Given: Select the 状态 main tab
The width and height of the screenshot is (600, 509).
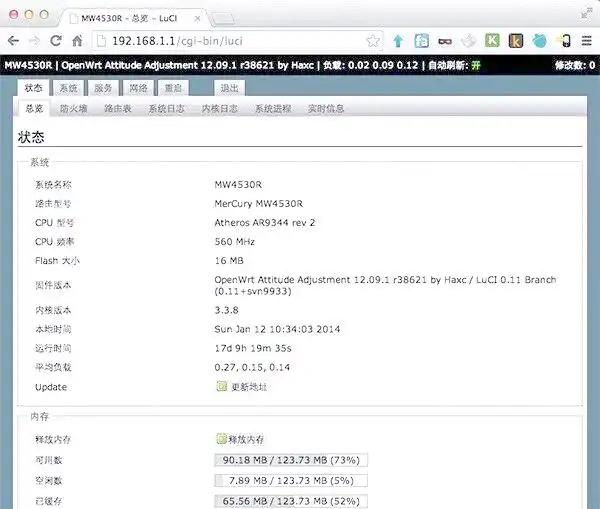Looking at the screenshot, I should tap(33, 88).
